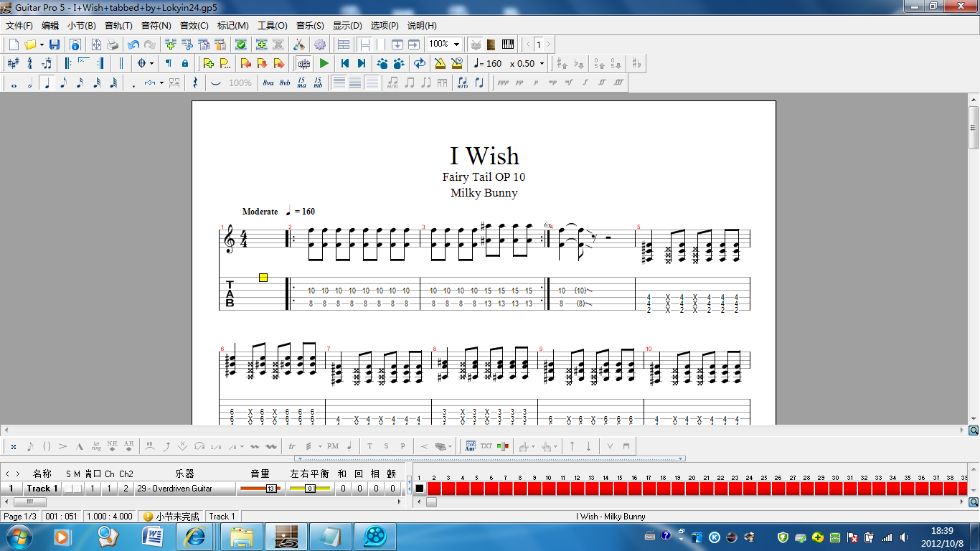Toggle let ring effect

pos(96,446)
